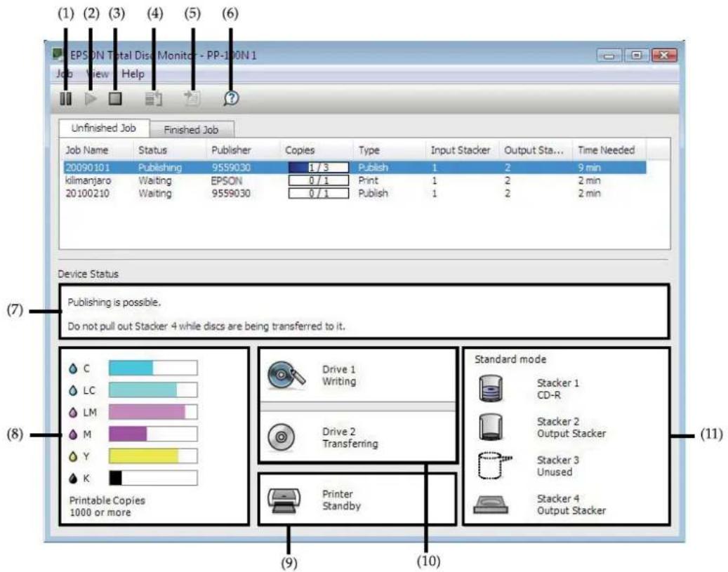Click the LC ink drop icon
This screenshot has height=572, width=728.
(x=73, y=390)
